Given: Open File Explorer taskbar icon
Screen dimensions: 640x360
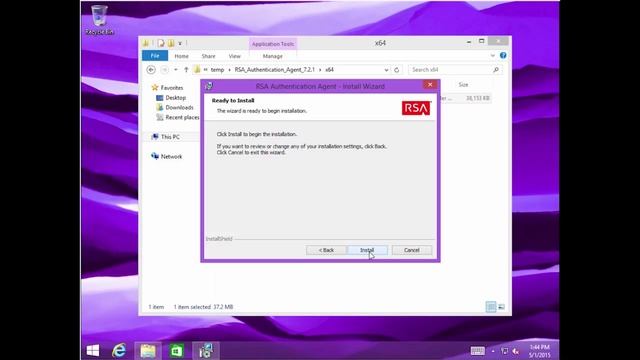Looking at the screenshot, I should (148, 350).
